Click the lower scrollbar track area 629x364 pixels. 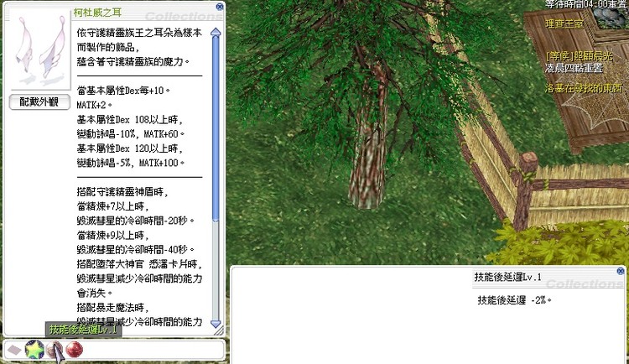(216, 270)
